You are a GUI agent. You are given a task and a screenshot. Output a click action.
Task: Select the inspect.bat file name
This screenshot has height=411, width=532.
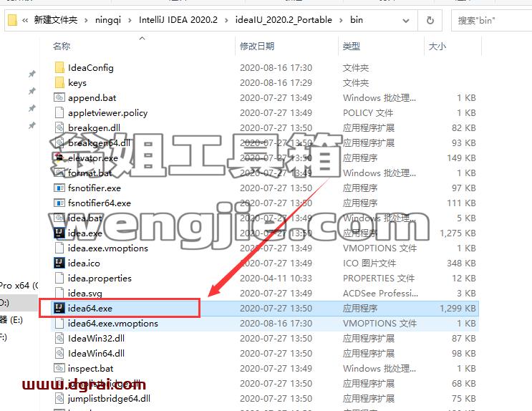[90, 368]
